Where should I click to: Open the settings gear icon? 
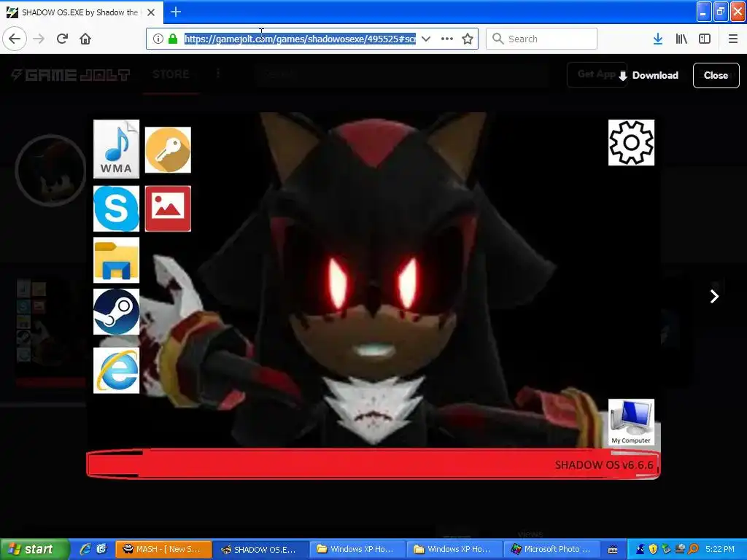click(x=631, y=142)
